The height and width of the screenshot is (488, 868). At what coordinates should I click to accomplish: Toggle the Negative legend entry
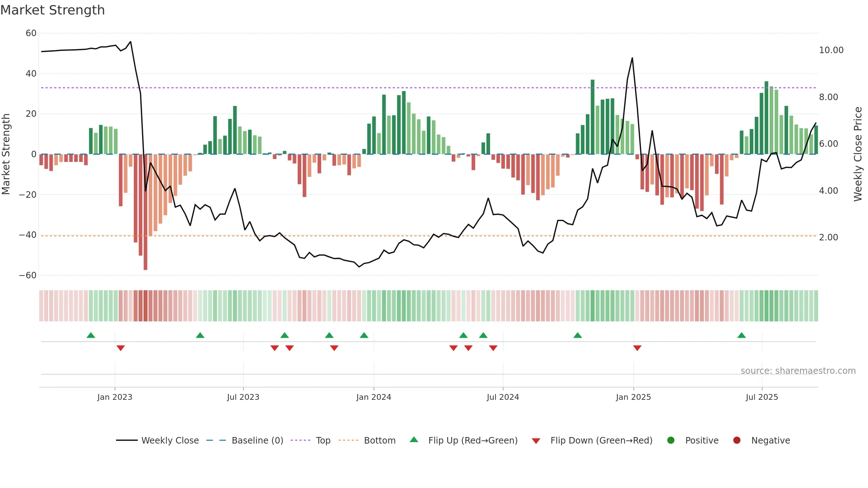pos(761,440)
